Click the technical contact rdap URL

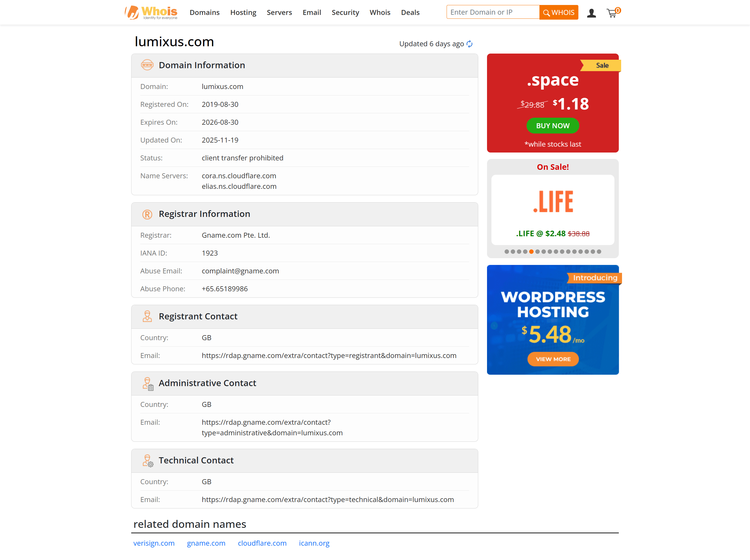[327, 500]
